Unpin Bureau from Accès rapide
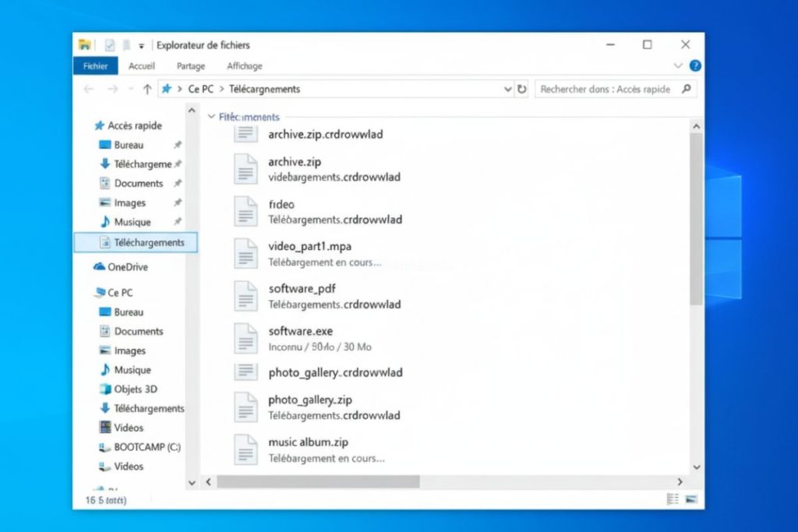Viewport: 798px width, 532px height. click(177, 145)
